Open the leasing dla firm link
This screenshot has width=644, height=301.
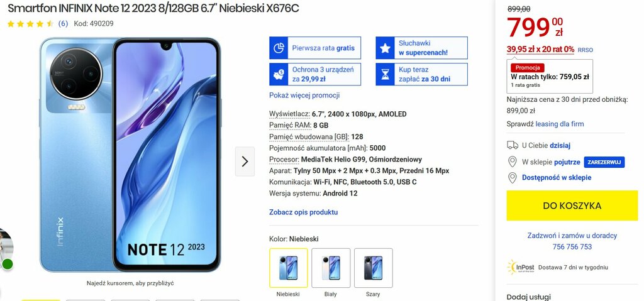click(x=559, y=124)
